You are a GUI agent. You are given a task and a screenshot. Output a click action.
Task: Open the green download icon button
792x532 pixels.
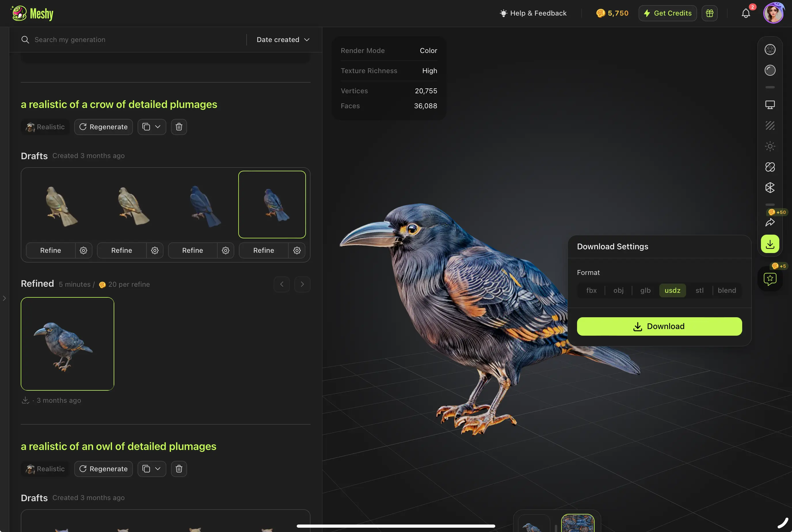(770, 244)
